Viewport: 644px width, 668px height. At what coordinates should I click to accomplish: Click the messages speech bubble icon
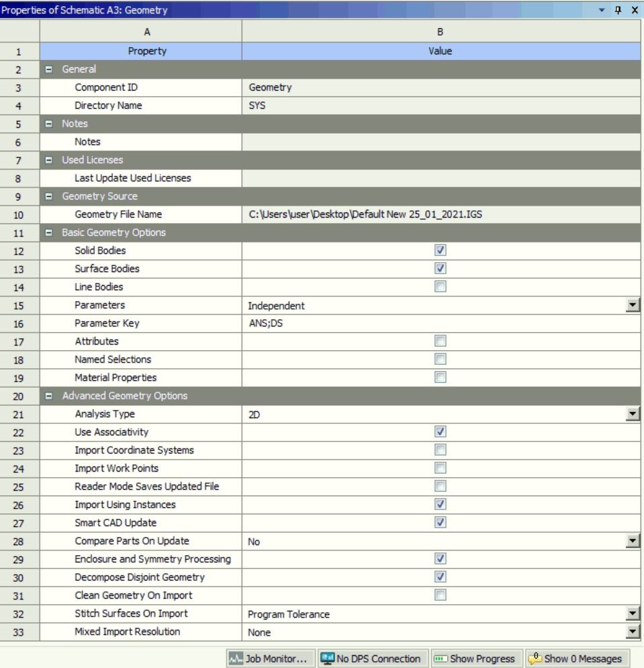[535, 659]
